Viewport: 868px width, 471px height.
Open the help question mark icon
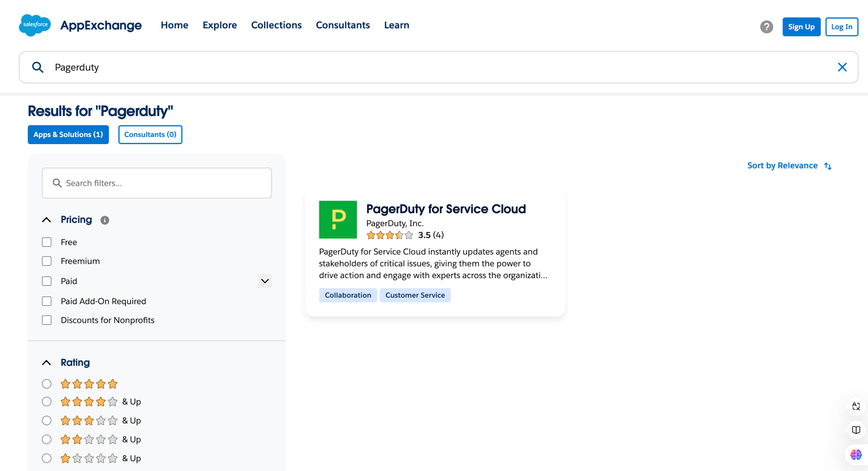[x=766, y=27]
